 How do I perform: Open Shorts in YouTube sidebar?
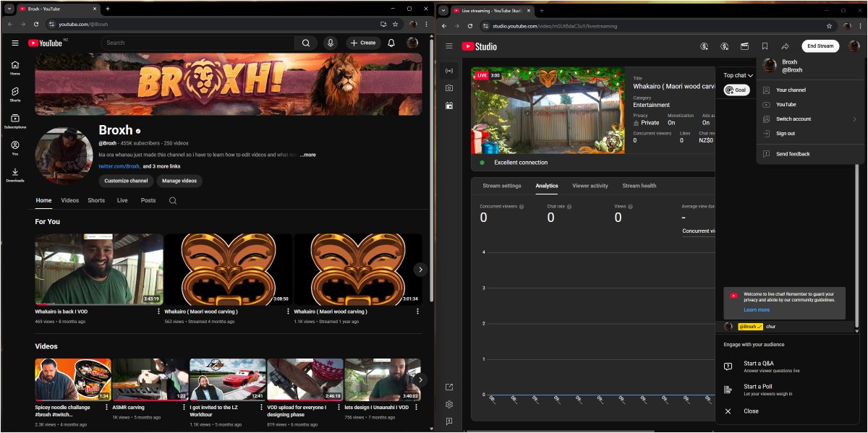pos(15,95)
